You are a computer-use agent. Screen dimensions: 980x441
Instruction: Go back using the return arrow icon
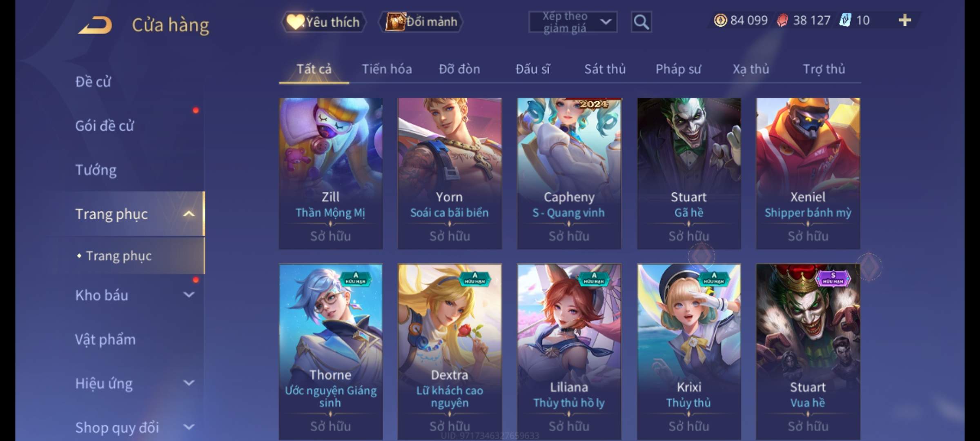coord(96,24)
